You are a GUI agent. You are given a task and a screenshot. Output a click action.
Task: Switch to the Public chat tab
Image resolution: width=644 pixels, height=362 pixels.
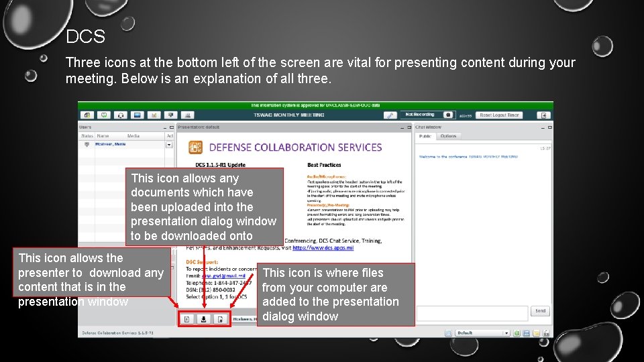click(425, 136)
